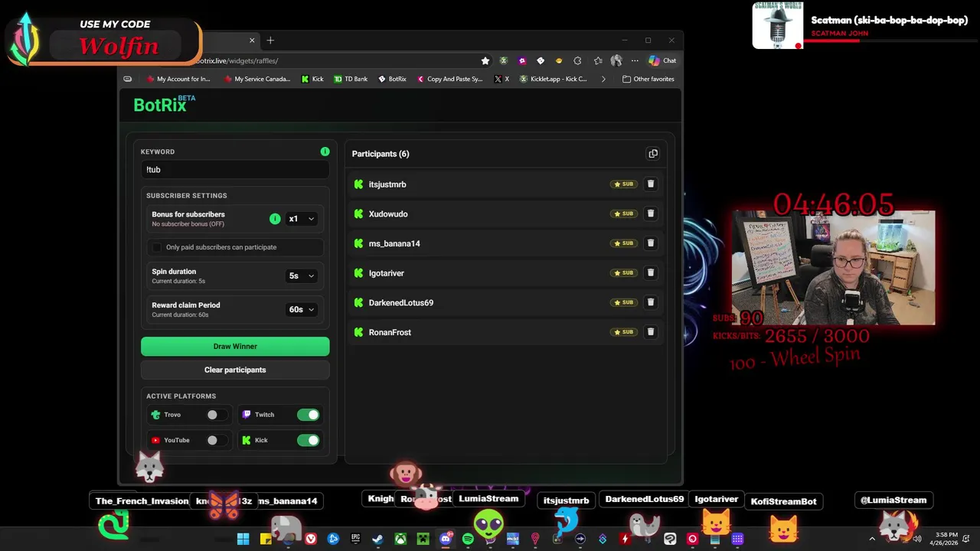Viewport: 980px width, 551px height.
Task: Open Reward claim Period 60s dropdown
Action: tap(302, 309)
